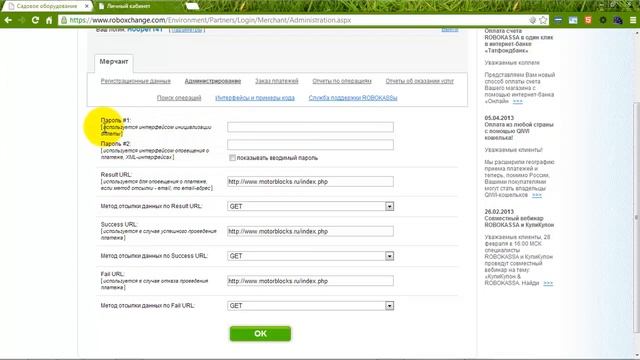Screen dimensions: 640x360
Task: Open Отчеты об оказании услуг link
Action: (x=420, y=81)
